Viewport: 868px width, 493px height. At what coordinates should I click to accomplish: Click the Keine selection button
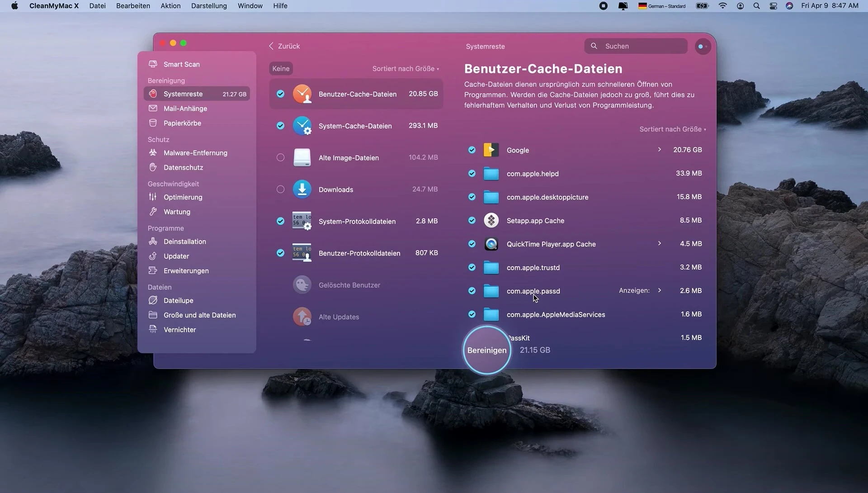[x=281, y=69]
